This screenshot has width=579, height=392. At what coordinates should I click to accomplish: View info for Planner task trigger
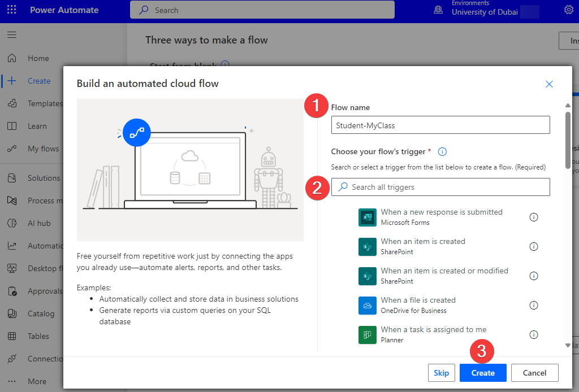[x=534, y=334]
